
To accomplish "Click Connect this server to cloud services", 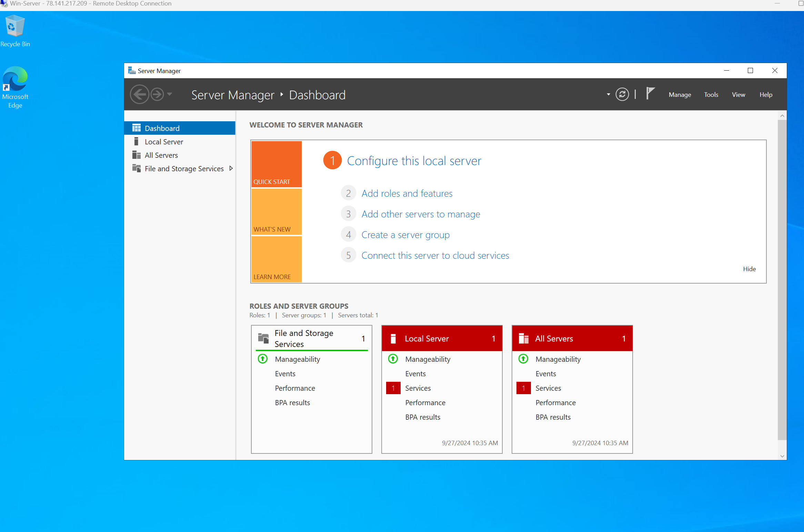I will point(435,255).
